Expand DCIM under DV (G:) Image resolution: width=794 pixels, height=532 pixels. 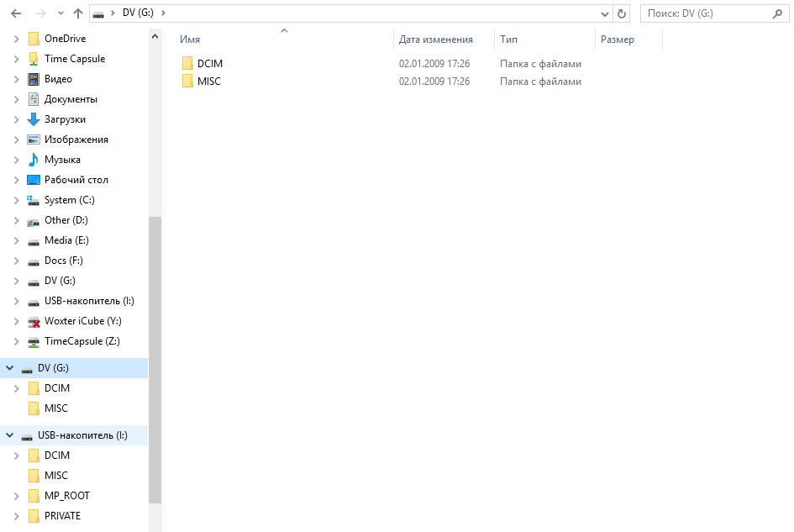pyautogui.click(x=16, y=388)
